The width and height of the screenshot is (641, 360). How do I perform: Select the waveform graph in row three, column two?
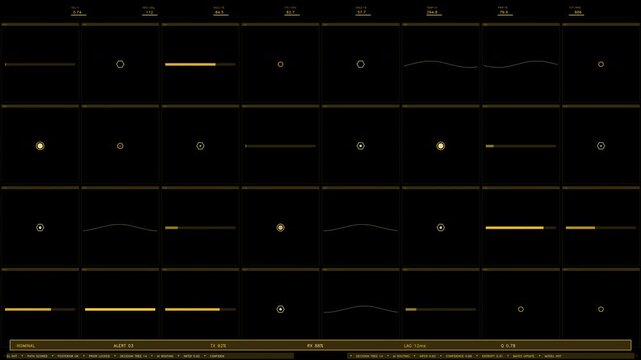pyautogui.click(x=120, y=228)
